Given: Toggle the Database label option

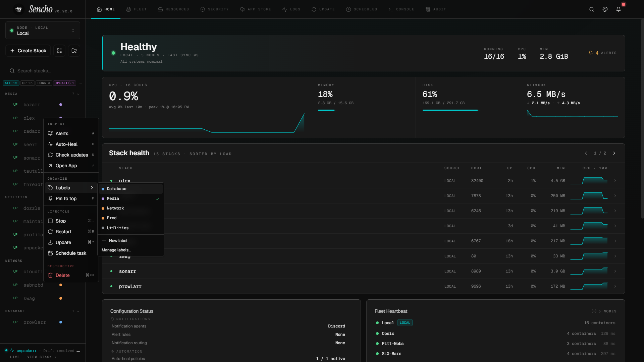Looking at the screenshot, I should pyautogui.click(x=131, y=189).
